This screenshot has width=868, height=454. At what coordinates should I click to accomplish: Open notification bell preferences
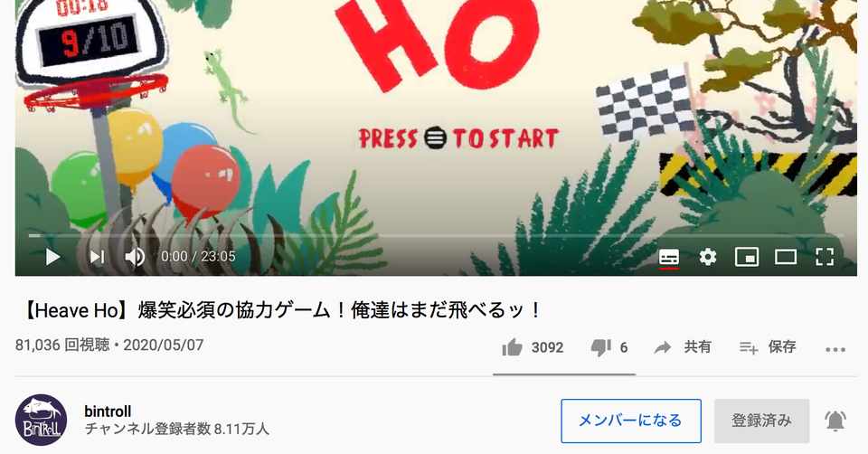click(835, 421)
